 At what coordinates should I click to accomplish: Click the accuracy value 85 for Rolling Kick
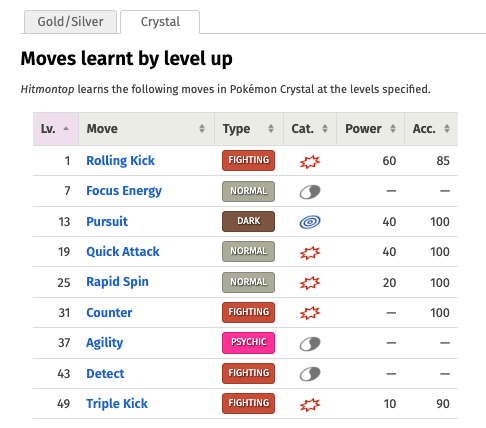443,161
